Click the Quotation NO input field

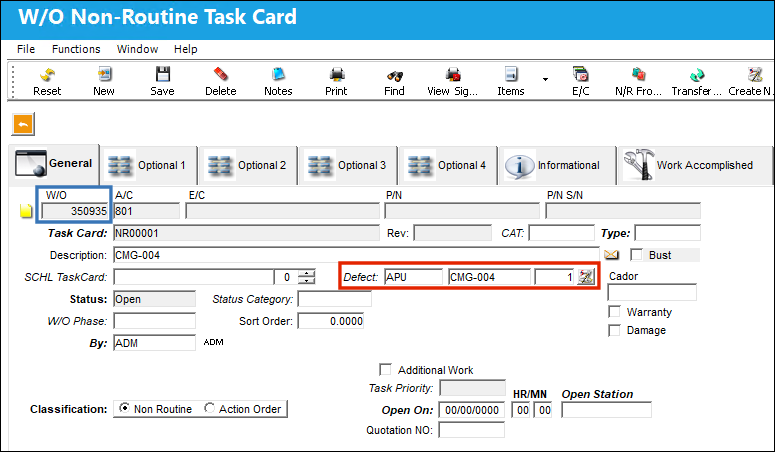pyautogui.click(x=472, y=430)
